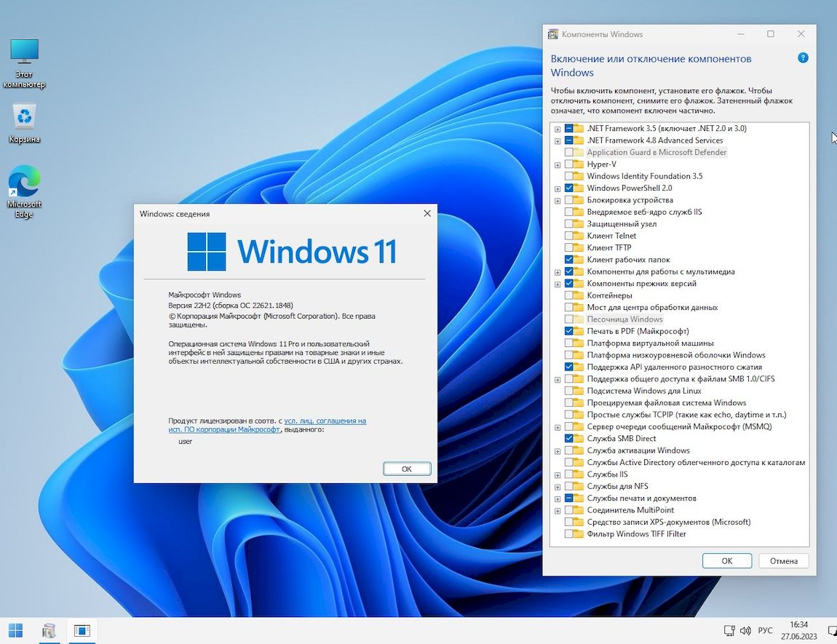837x644 pixels.
Task: Select Песочница Windows row text
Action: 624,319
